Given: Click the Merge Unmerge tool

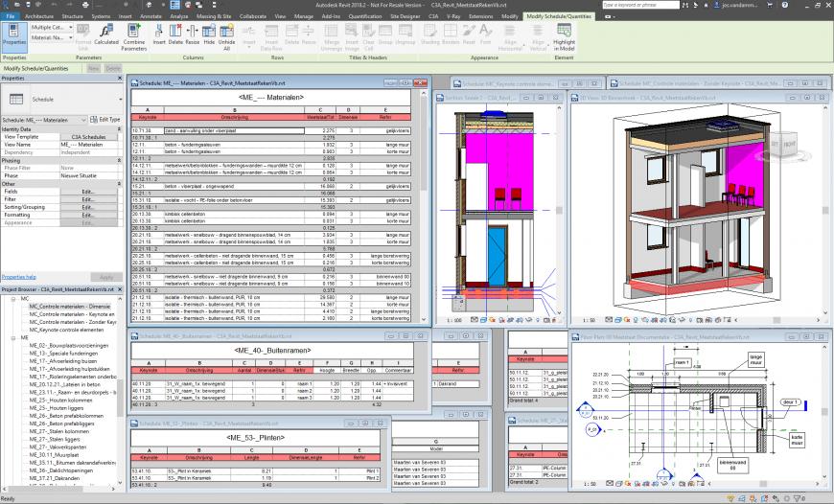Looking at the screenshot, I should coord(332,37).
